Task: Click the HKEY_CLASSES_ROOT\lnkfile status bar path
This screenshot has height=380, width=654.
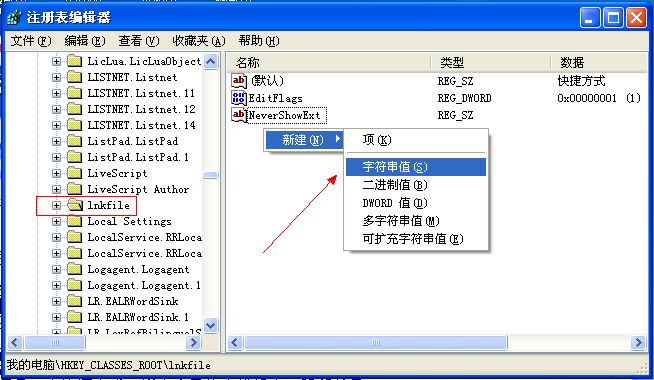Action: (136, 365)
